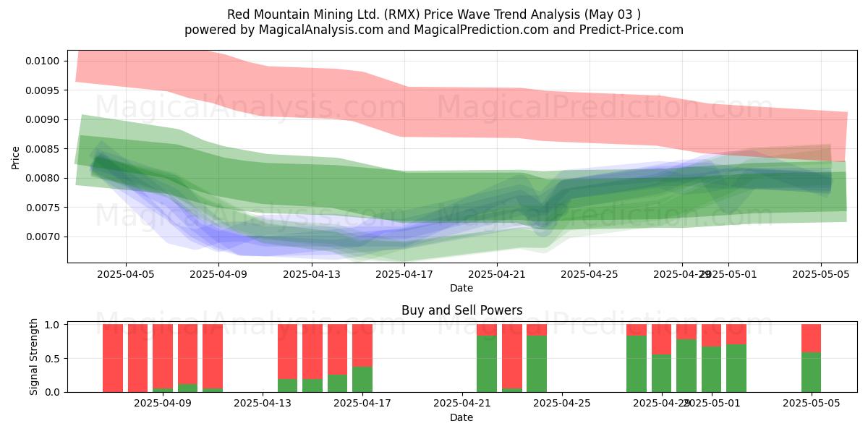This screenshot has height=434, width=868.
Task: Click 2025-04-13 tick under Buy and Sell Powers
Action: pos(263,404)
